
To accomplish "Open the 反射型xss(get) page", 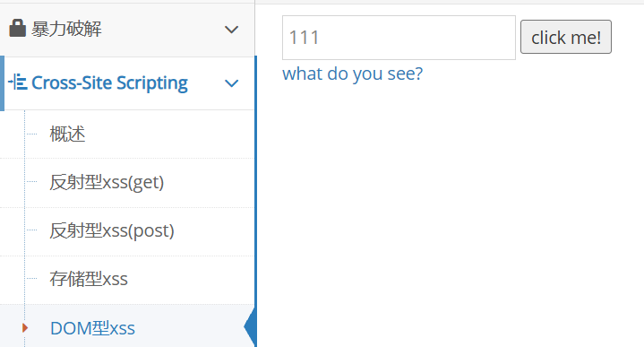I will pyautogui.click(x=107, y=182).
